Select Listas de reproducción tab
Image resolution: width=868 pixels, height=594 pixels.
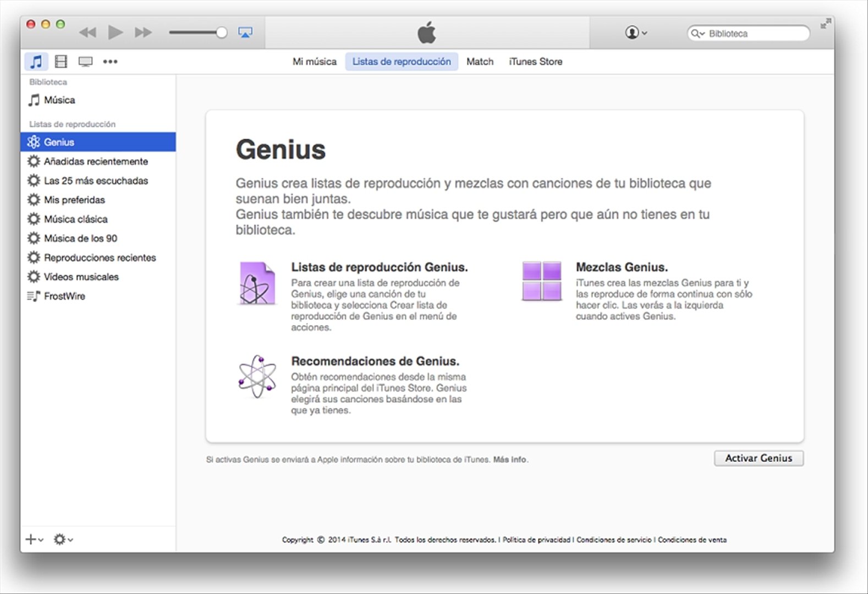click(x=402, y=62)
